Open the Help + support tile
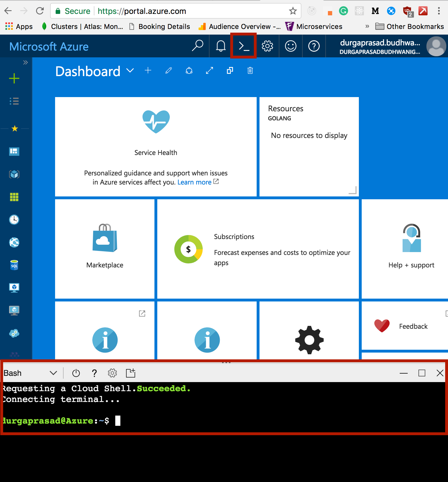Viewport: 448px width, 482px height. [405, 249]
